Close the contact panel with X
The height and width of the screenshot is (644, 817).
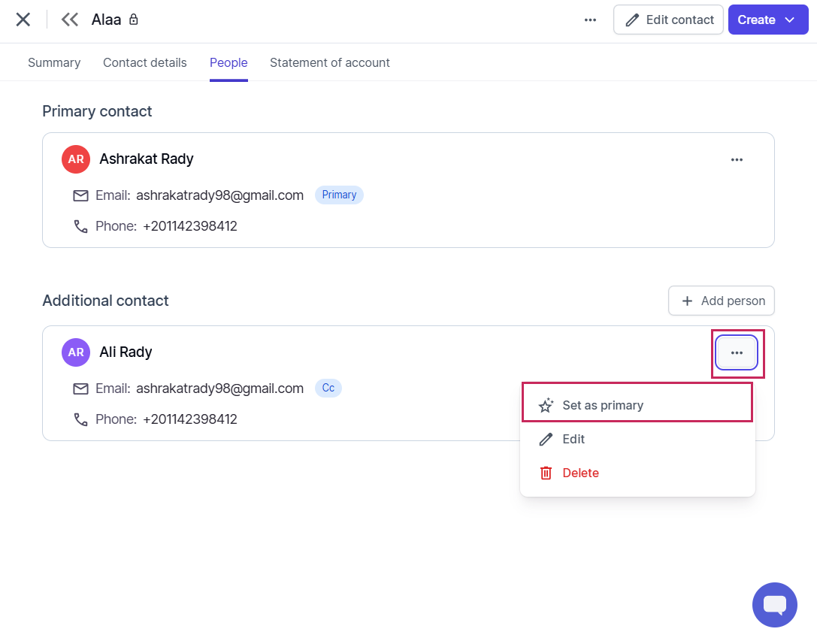(x=23, y=20)
